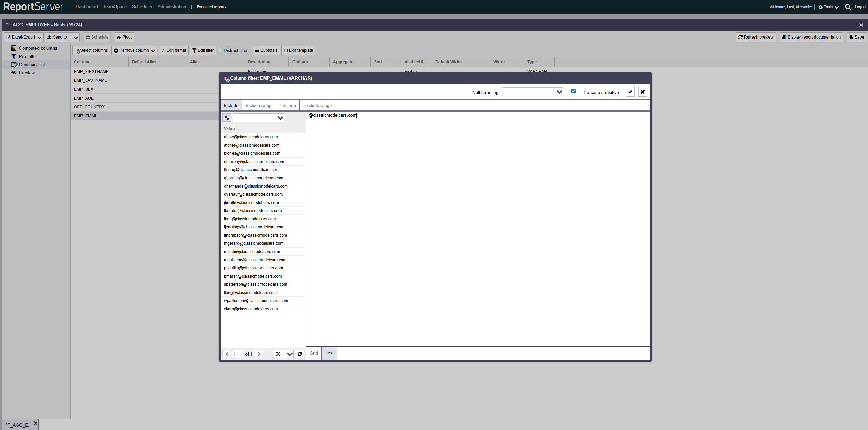868x430 pixels.
Task: Toggle Be case sensitive checkbox
Action: [573, 91]
